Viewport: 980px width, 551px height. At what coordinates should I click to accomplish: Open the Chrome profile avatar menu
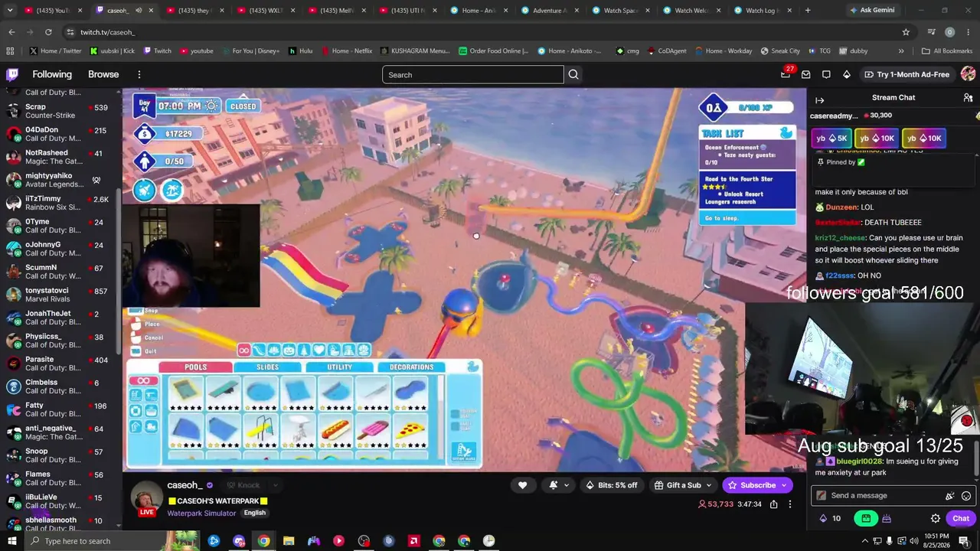point(950,32)
